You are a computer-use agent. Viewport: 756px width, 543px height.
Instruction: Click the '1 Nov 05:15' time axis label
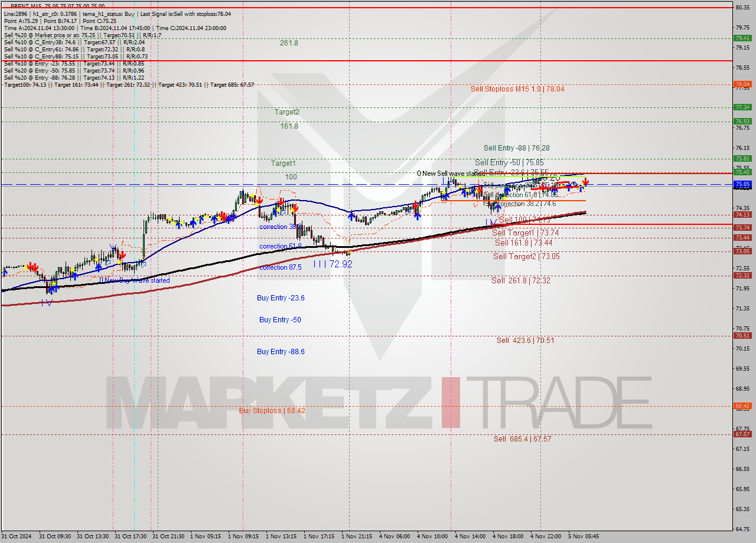[x=206, y=537]
